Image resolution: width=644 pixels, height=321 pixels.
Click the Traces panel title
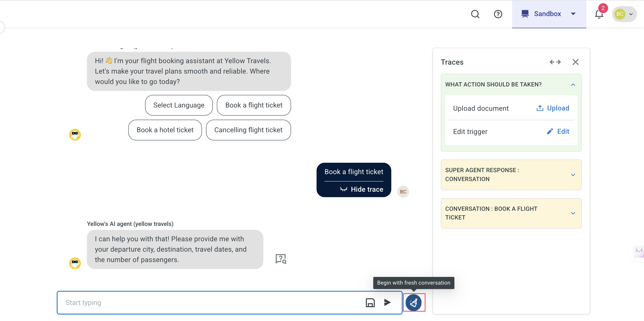click(452, 62)
